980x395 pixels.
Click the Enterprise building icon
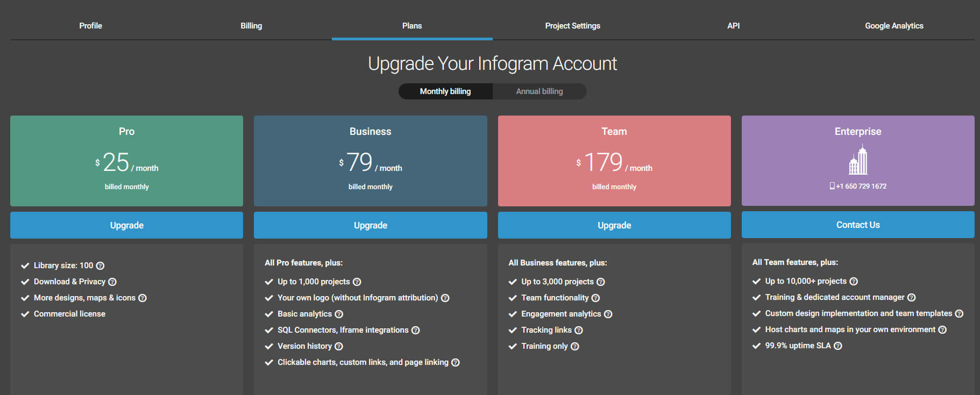click(858, 160)
